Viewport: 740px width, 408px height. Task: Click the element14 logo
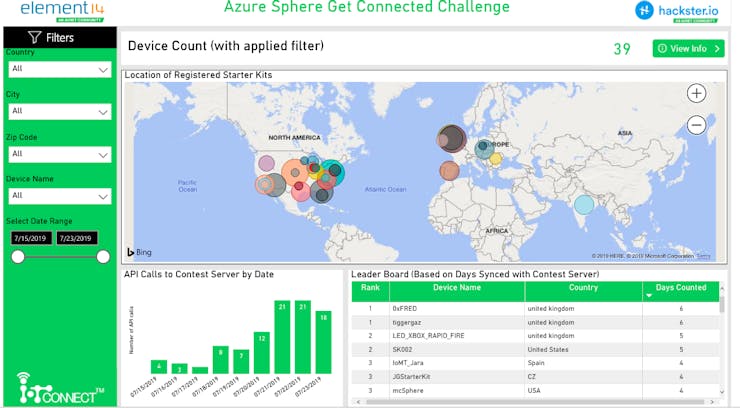click(x=62, y=11)
